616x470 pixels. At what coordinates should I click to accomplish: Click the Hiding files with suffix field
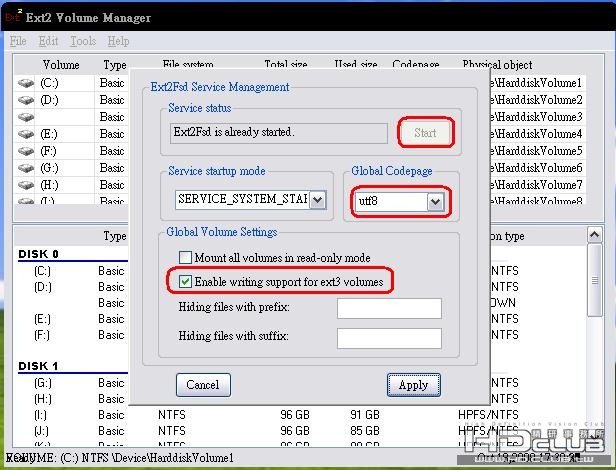pyautogui.click(x=389, y=338)
